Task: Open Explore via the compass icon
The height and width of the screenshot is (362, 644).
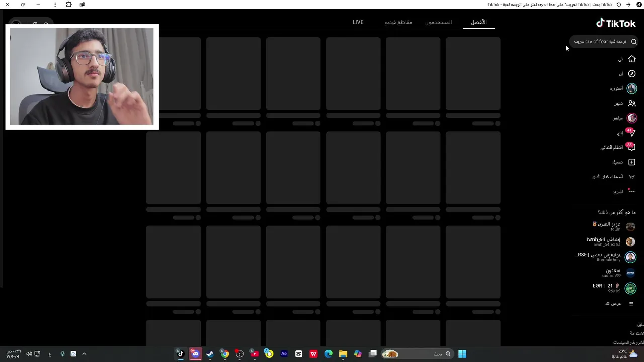Action: (x=632, y=74)
